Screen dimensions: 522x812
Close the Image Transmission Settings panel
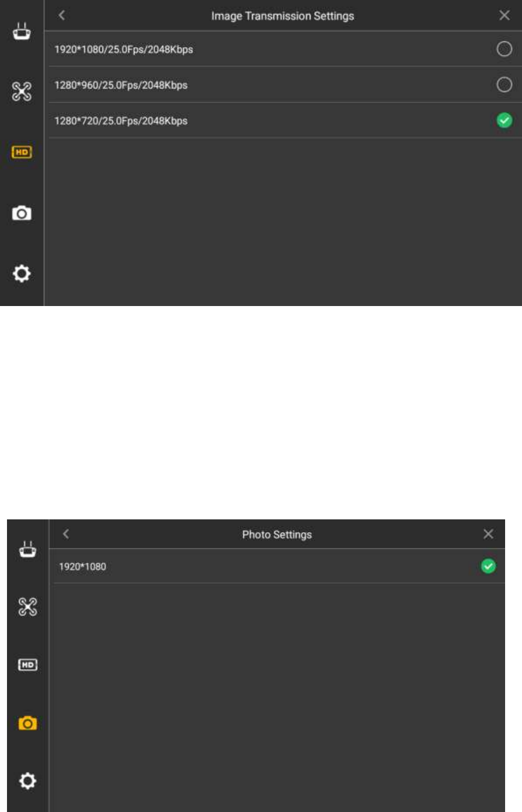505,16
